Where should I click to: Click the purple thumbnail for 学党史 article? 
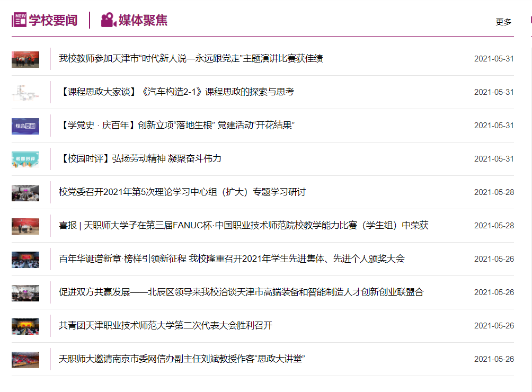coord(25,126)
